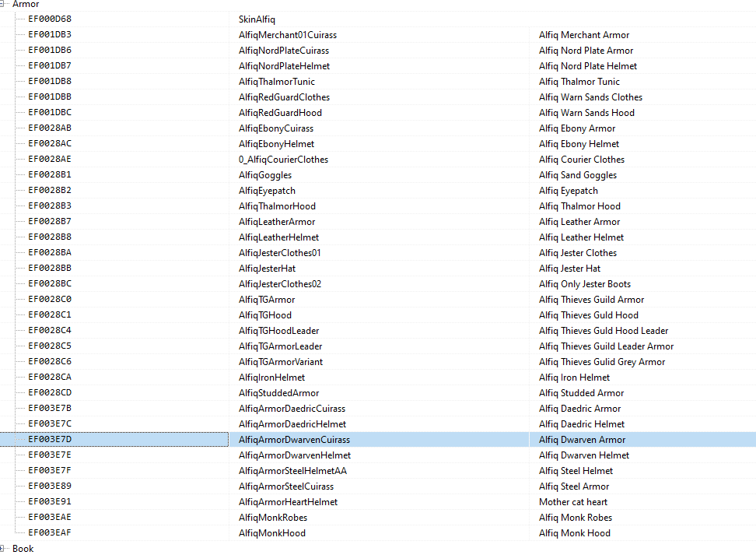This screenshot has height=555, width=756.
Task: Click name Alfiq Only Jester Boots
Action: [585, 284]
